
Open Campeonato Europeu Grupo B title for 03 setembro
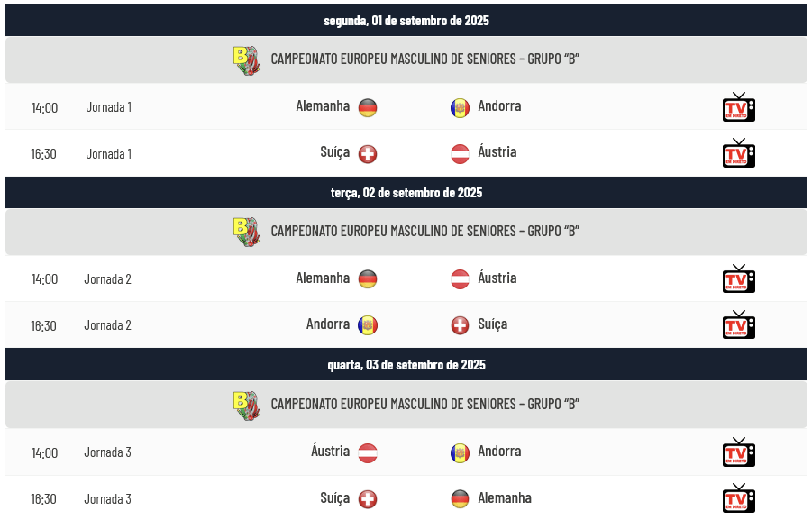(424, 404)
